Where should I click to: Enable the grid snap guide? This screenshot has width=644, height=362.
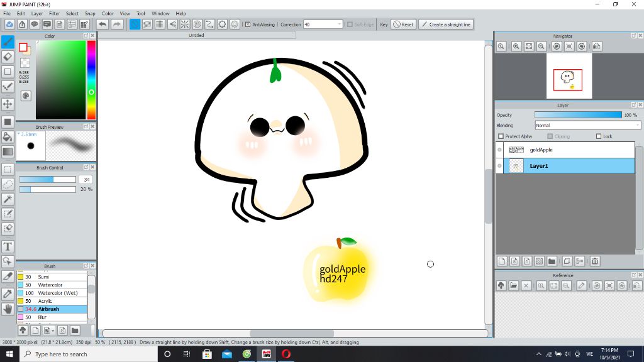160,25
